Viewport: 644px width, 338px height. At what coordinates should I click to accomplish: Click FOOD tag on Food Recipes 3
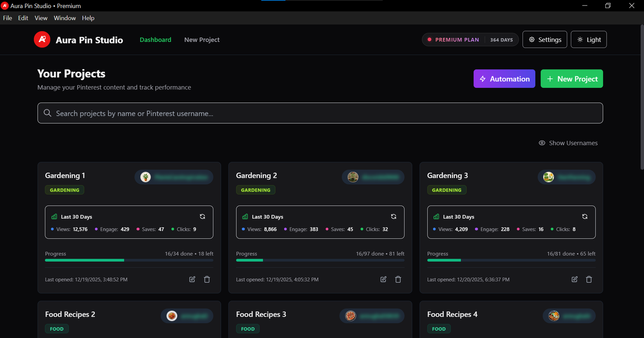(248, 329)
